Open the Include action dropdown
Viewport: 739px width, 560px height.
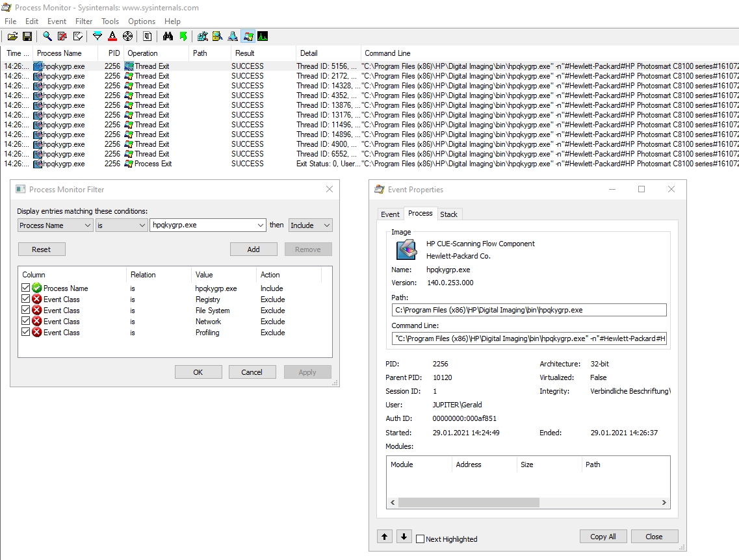[x=311, y=225]
